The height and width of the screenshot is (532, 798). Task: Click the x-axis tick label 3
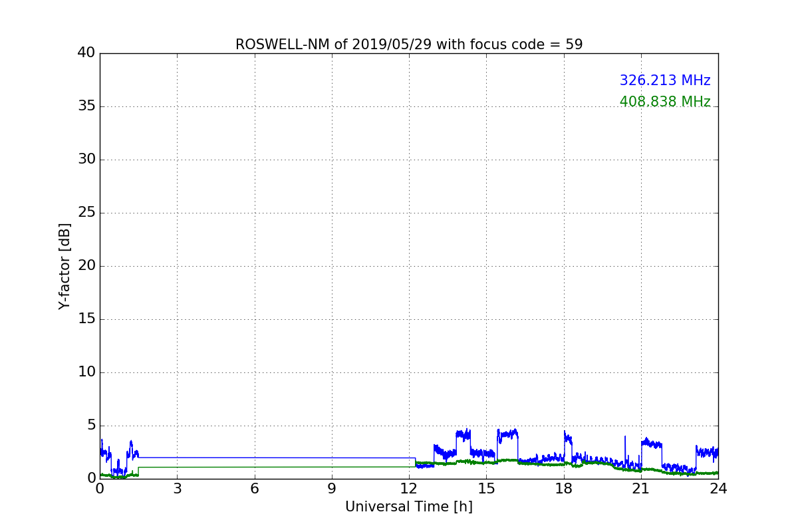177,489
